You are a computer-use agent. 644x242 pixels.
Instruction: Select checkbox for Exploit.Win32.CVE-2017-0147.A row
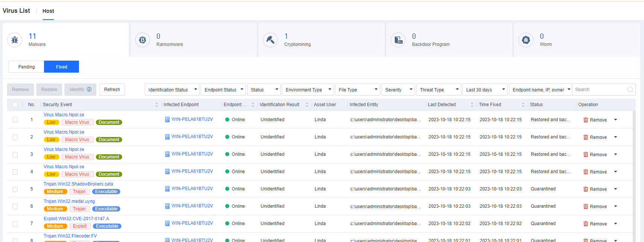pos(15,224)
